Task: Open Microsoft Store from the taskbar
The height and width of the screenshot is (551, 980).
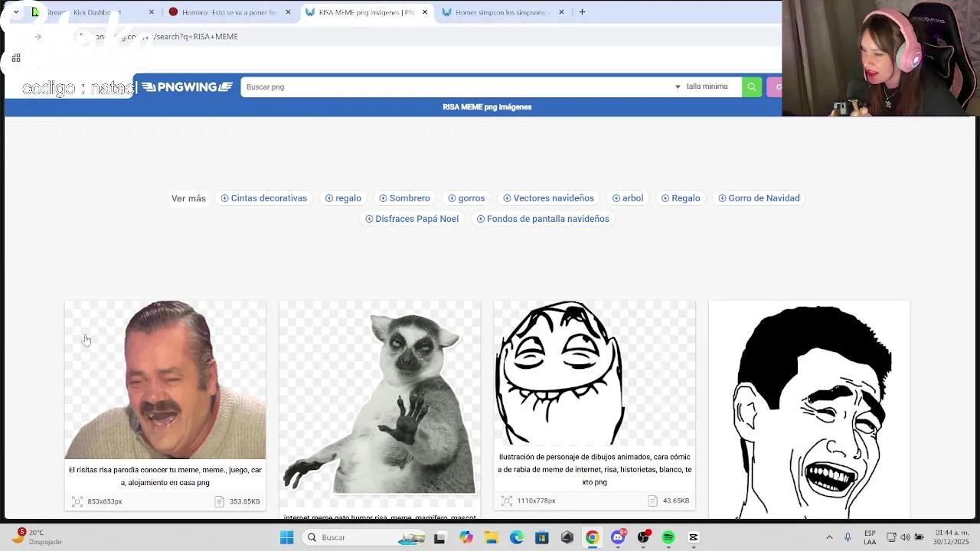Action: [x=542, y=538]
